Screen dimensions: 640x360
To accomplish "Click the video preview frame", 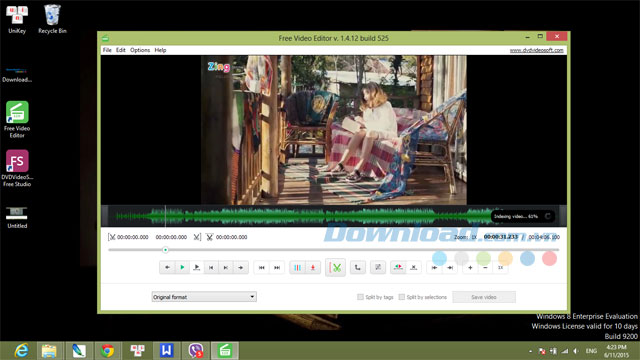I will click(x=333, y=130).
